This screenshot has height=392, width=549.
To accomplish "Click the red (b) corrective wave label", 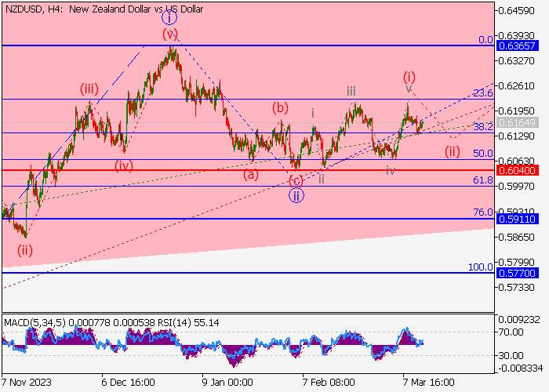I will tap(280, 108).
